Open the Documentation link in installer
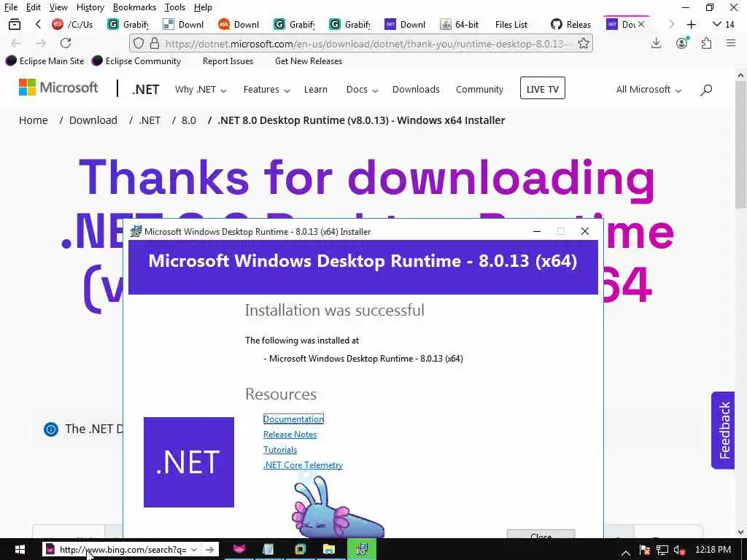Viewport: 747px width, 560px height. pyautogui.click(x=293, y=419)
